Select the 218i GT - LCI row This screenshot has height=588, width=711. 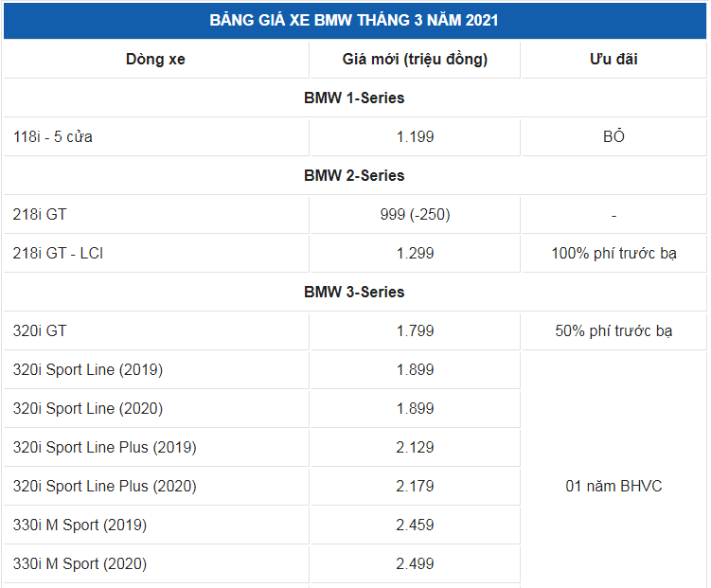355,254
